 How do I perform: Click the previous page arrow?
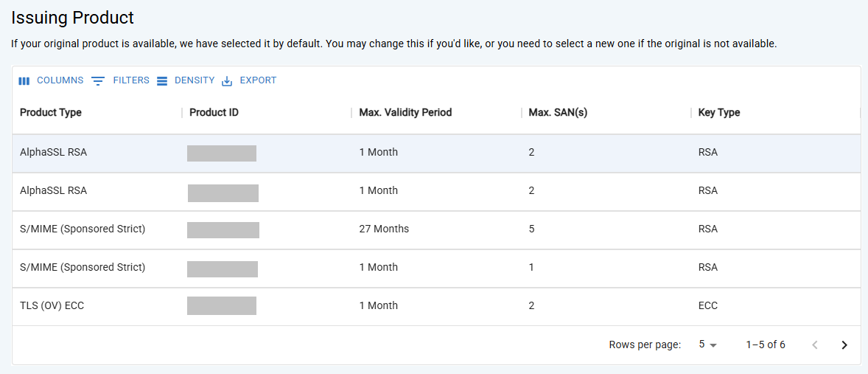(x=815, y=344)
